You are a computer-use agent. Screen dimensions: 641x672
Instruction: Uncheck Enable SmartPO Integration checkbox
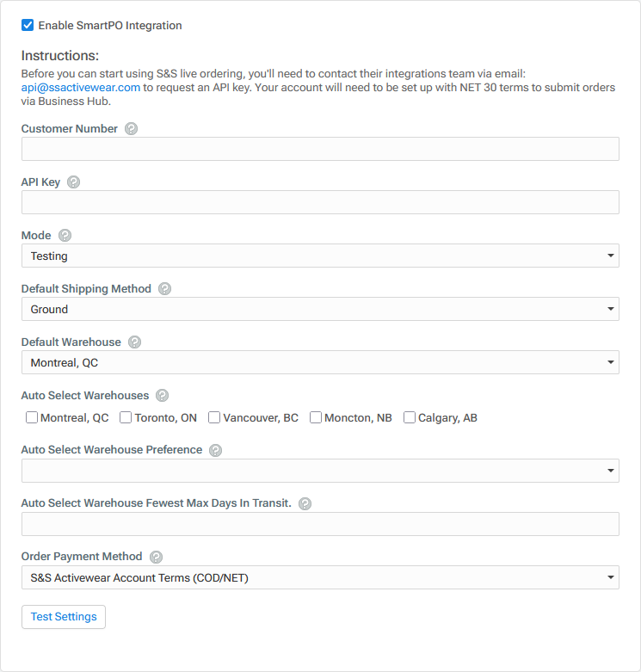(28, 25)
